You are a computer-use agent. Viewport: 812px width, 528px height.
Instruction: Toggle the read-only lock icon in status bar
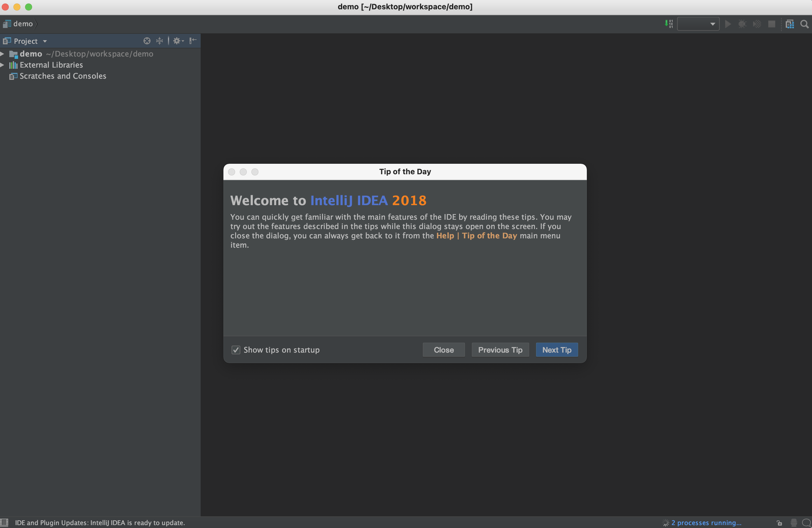coord(779,522)
